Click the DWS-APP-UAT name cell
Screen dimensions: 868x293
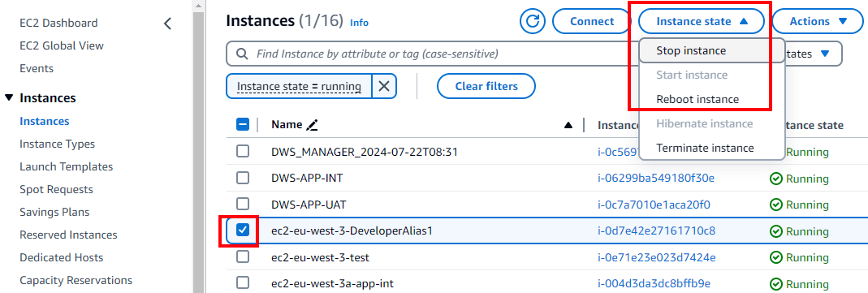point(309,205)
